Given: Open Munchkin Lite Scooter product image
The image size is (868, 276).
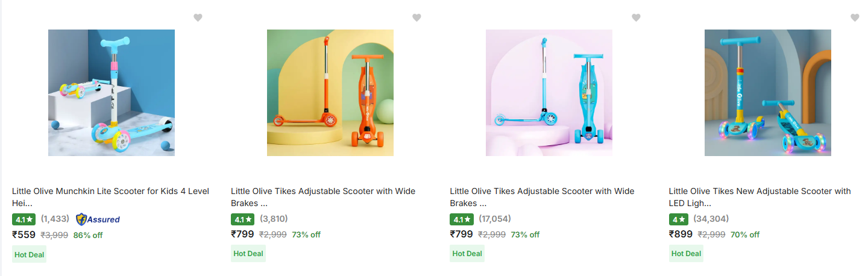Looking at the screenshot, I should click(x=112, y=93).
